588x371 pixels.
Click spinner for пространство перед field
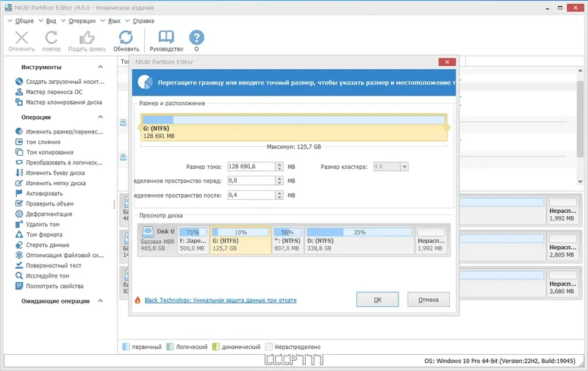coord(279,181)
